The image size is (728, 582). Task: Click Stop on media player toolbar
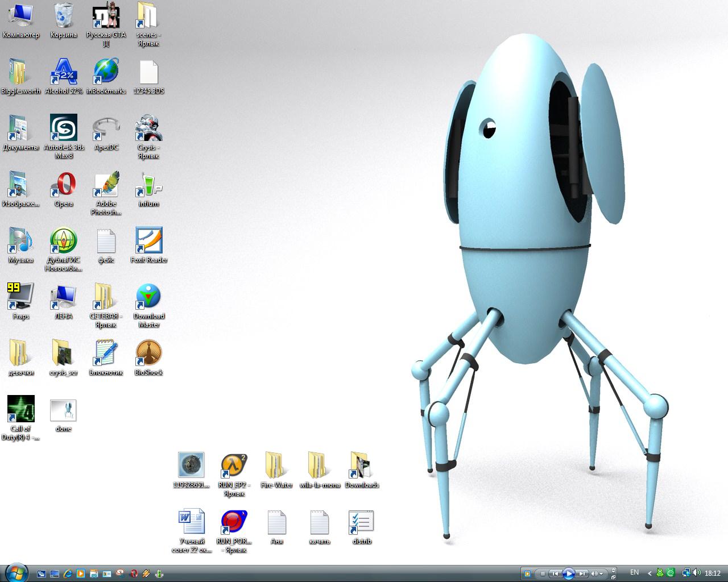[x=543, y=573]
